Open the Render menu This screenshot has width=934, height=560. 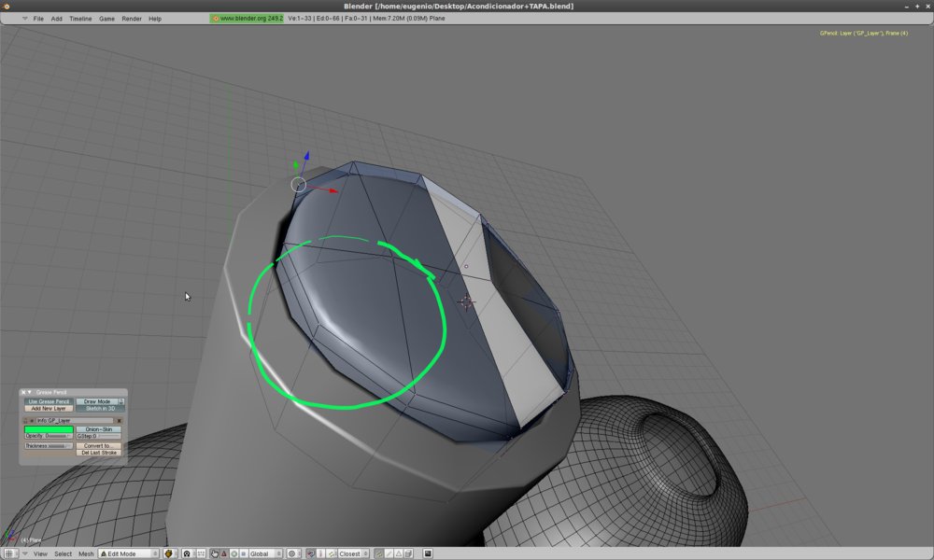point(132,19)
